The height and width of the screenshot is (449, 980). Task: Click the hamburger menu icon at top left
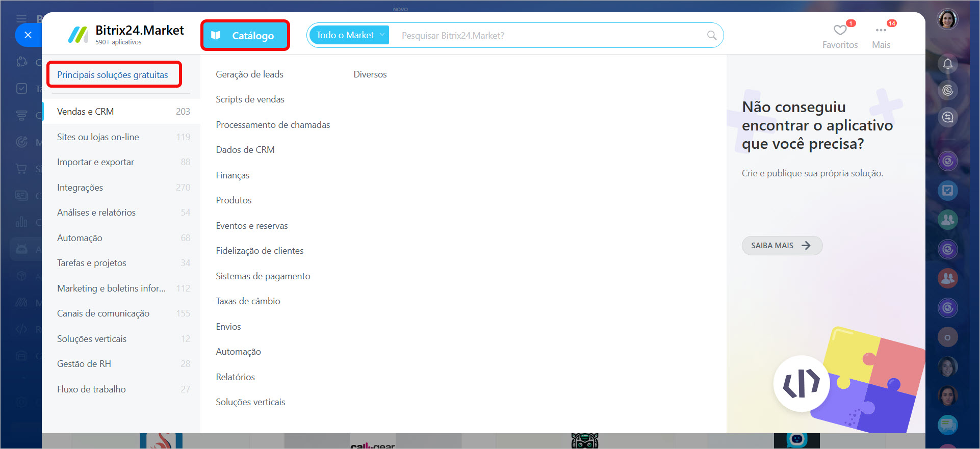click(x=21, y=19)
